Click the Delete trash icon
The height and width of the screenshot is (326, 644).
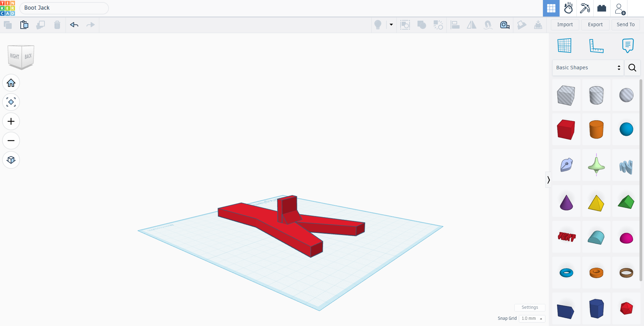pyautogui.click(x=57, y=25)
